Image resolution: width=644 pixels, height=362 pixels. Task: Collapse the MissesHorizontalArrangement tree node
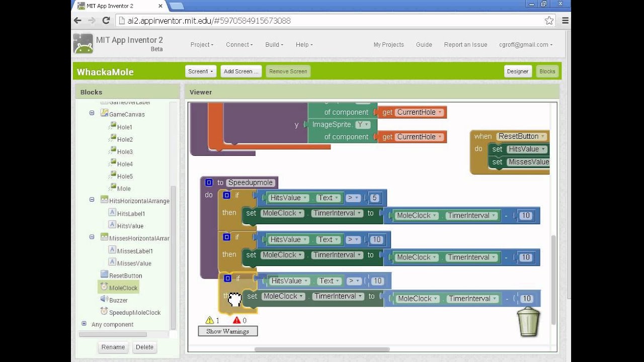tap(92, 237)
